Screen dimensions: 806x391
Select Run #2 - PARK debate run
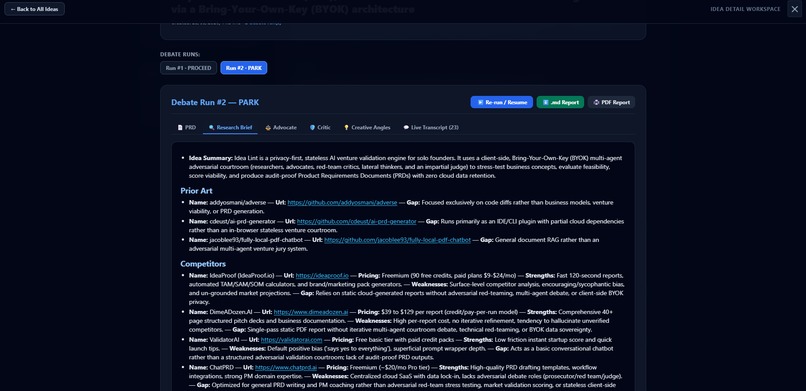(x=244, y=68)
